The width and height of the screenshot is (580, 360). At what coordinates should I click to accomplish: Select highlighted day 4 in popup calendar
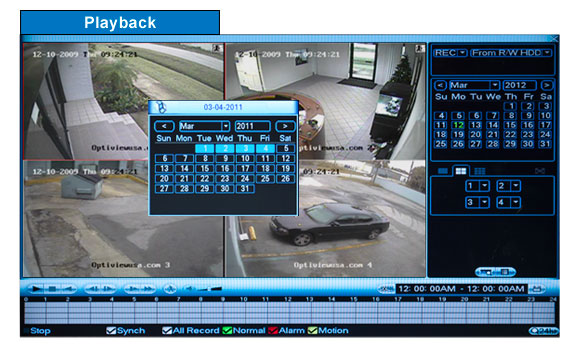[265, 149]
